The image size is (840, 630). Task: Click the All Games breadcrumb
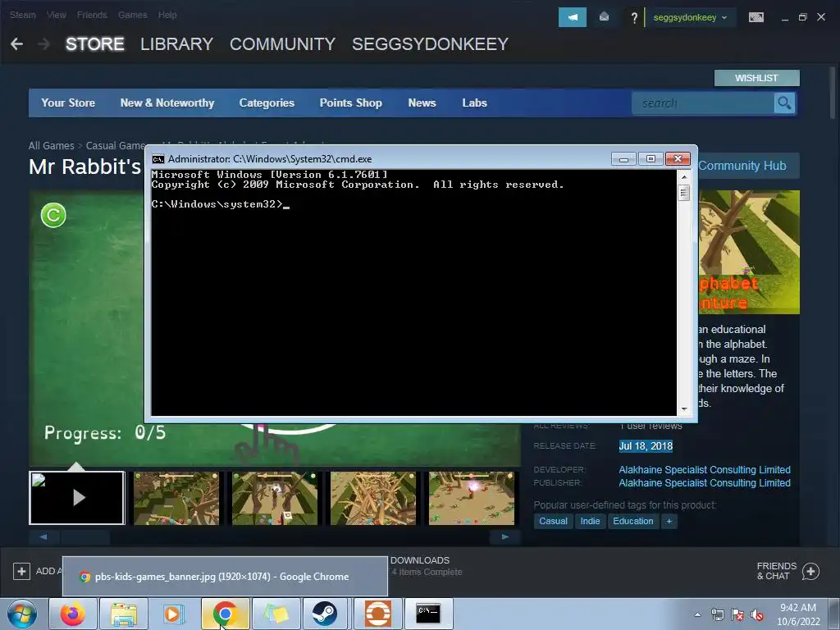[x=52, y=146]
